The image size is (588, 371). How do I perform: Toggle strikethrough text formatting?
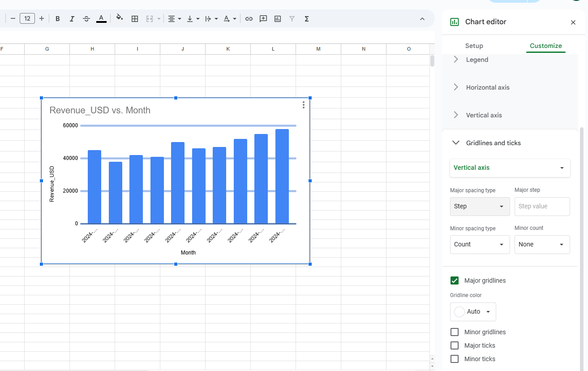point(86,19)
